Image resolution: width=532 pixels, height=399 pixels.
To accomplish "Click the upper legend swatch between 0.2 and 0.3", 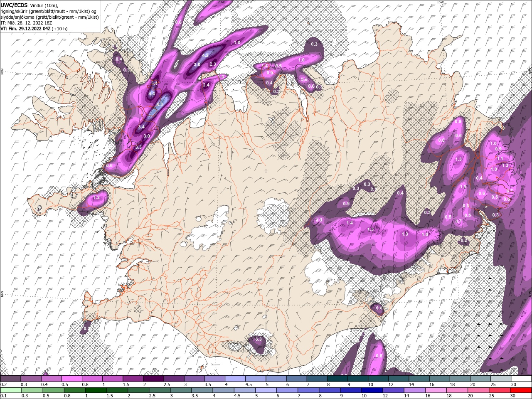I will click(x=11, y=379).
